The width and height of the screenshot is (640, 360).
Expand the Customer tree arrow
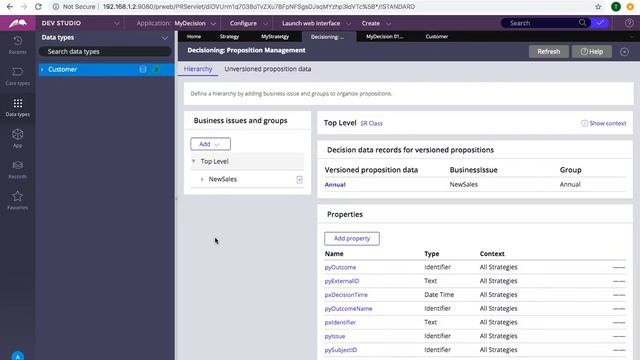42,69
